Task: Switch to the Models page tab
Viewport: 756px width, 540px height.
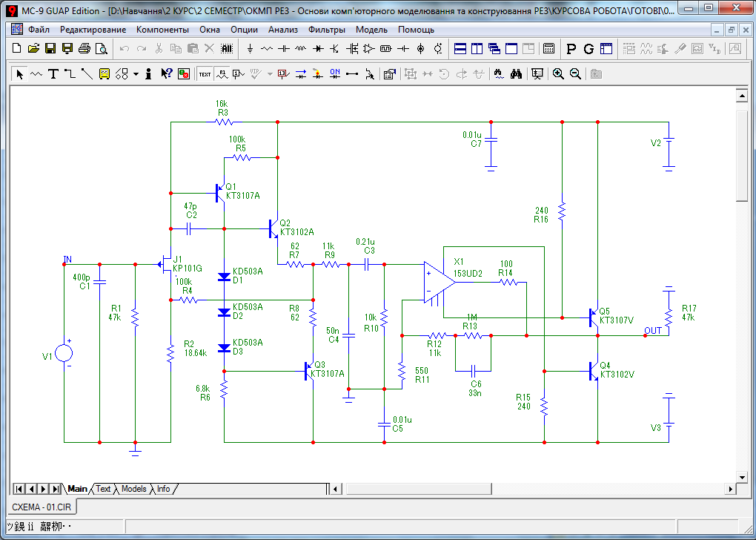Action: coord(133,488)
